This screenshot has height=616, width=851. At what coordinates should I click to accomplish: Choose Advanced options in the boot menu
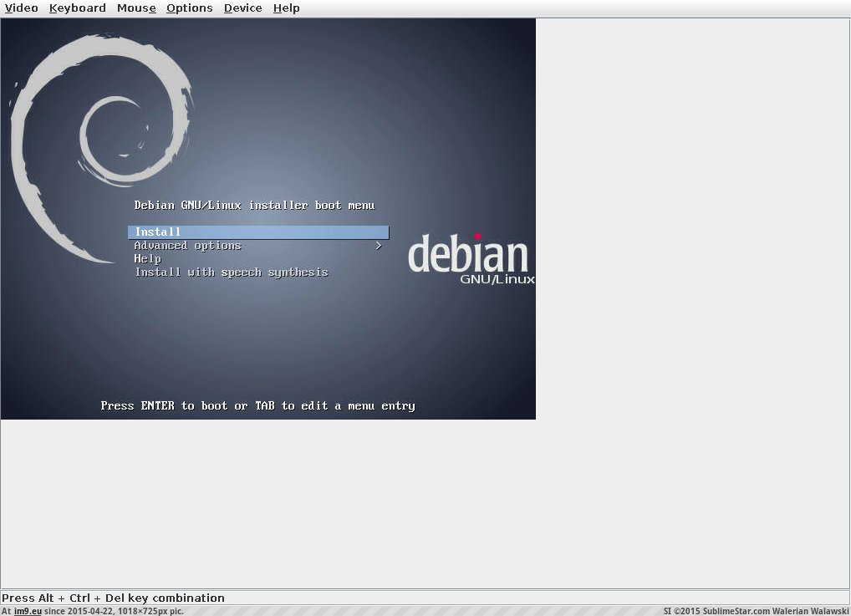click(x=188, y=246)
